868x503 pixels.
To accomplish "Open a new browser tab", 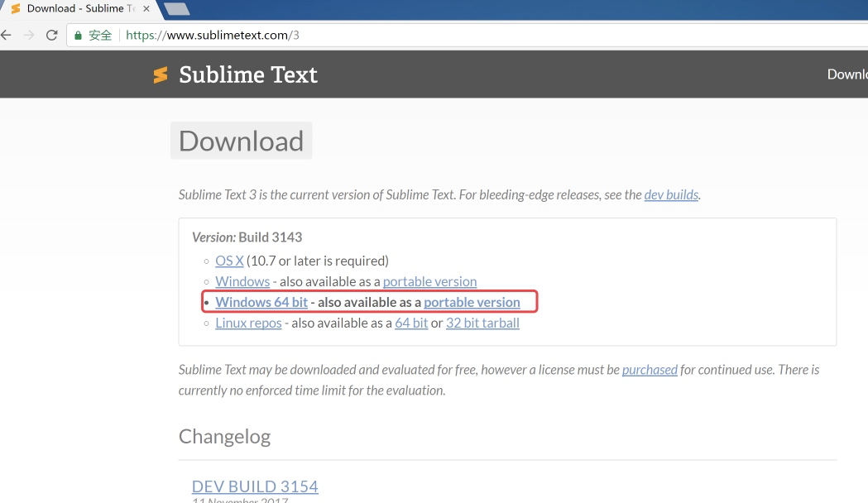I will 177,9.
